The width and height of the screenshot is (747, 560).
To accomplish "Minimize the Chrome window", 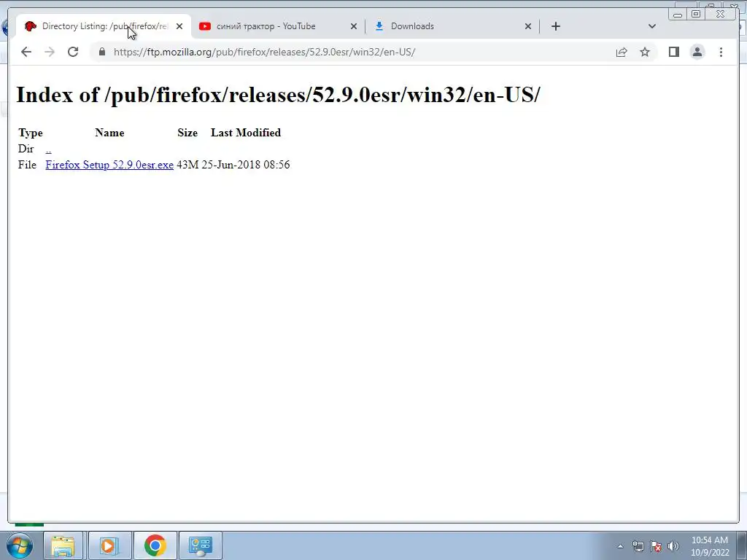I will [x=678, y=15].
